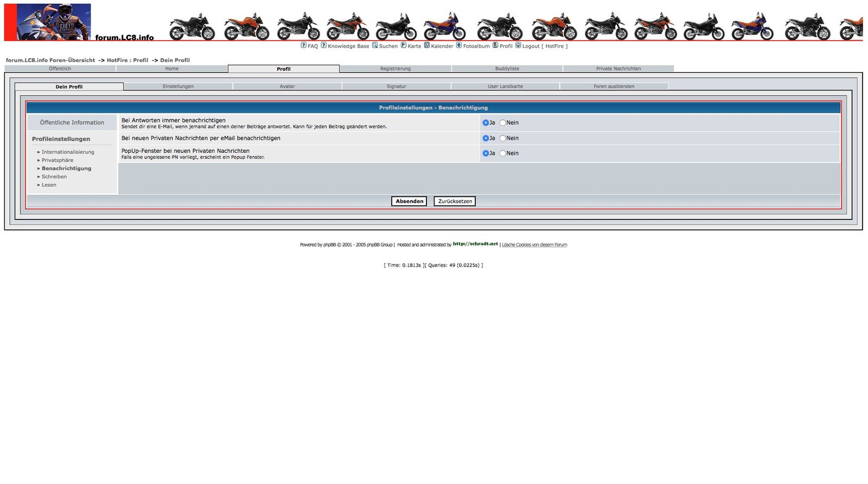
Task: Open the Private Nachrichten tab
Action: [618, 69]
